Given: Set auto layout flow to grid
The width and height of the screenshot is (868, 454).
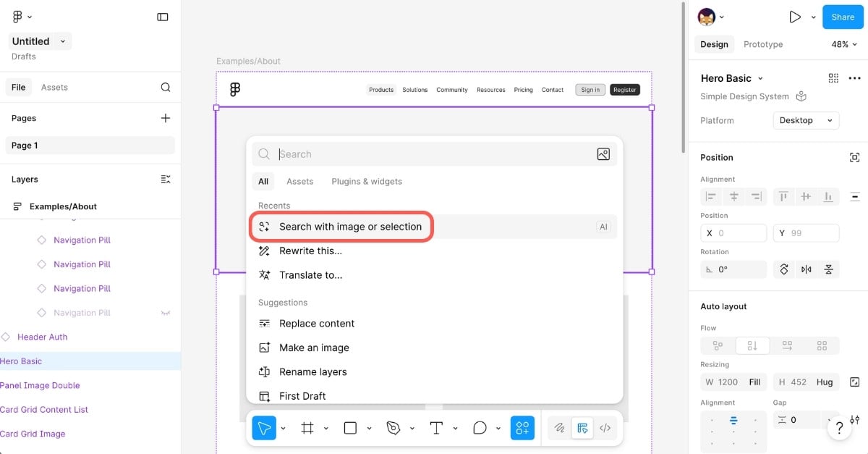Looking at the screenshot, I should (x=822, y=346).
